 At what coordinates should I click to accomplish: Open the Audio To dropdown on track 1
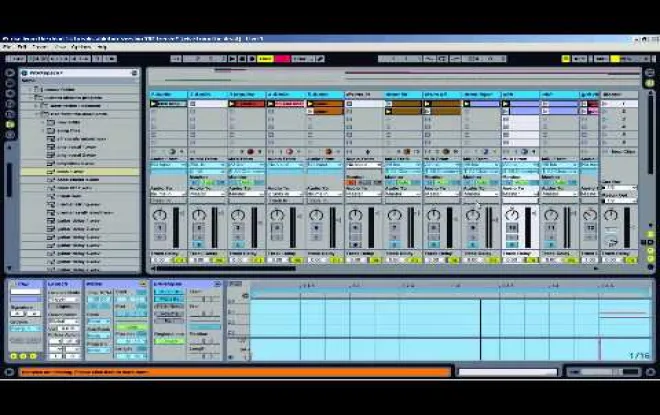[x=165, y=192]
